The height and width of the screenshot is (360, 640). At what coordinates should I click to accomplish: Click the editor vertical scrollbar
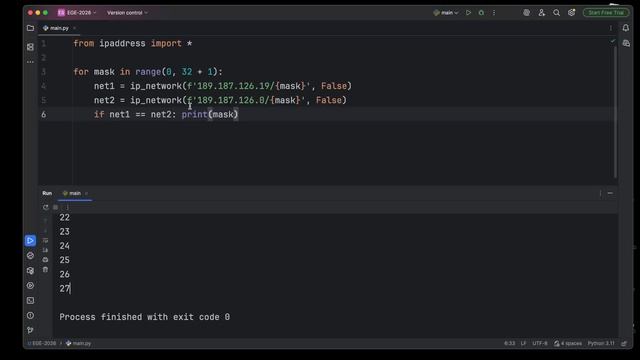pos(615,110)
